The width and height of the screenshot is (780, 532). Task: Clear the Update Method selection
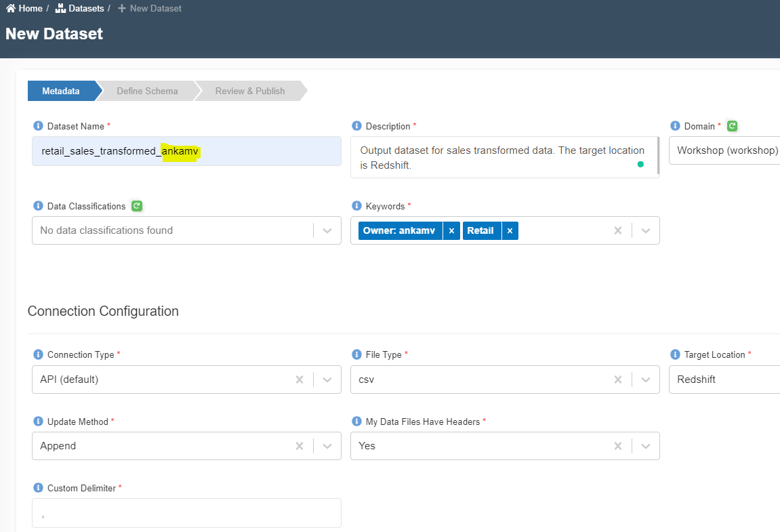tap(300, 446)
